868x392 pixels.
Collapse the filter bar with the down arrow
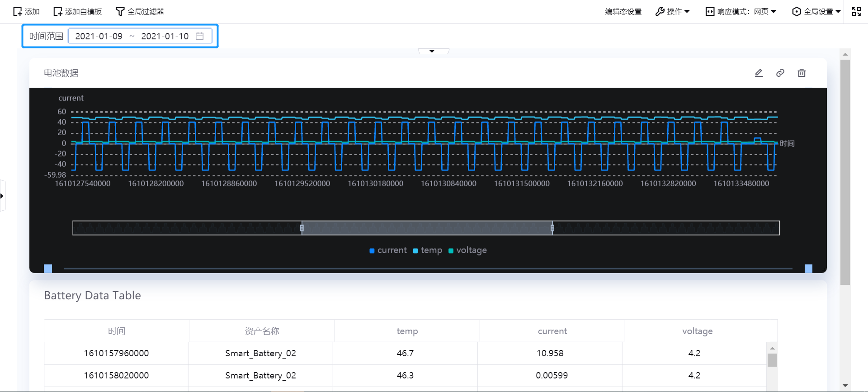(432, 51)
